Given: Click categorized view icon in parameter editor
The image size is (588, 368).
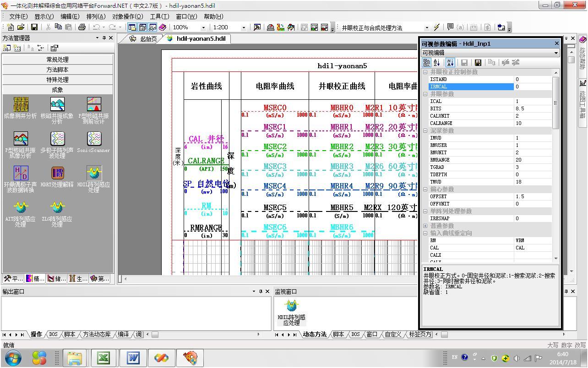Looking at the screenshot, I should [x=426, y=63].
